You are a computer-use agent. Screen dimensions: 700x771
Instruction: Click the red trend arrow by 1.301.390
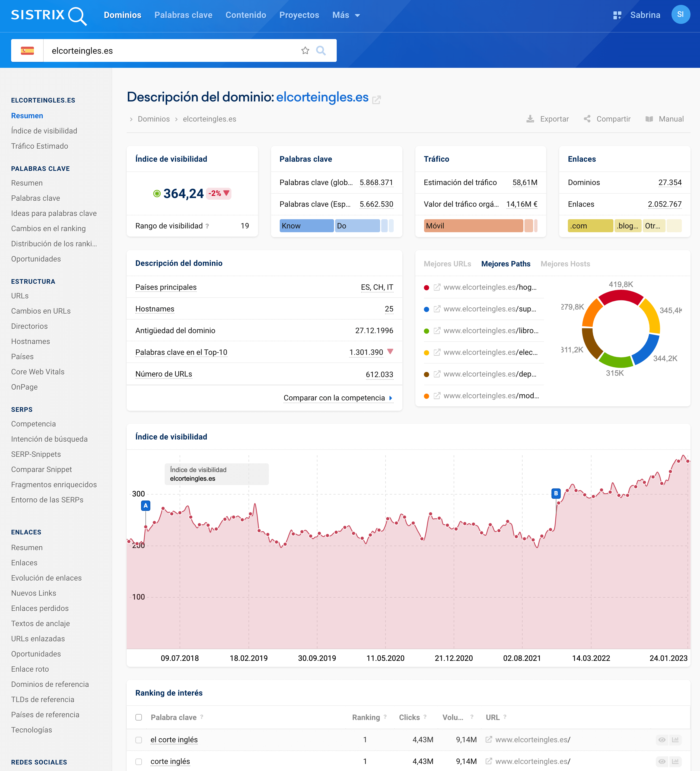(x=390, y=352)
